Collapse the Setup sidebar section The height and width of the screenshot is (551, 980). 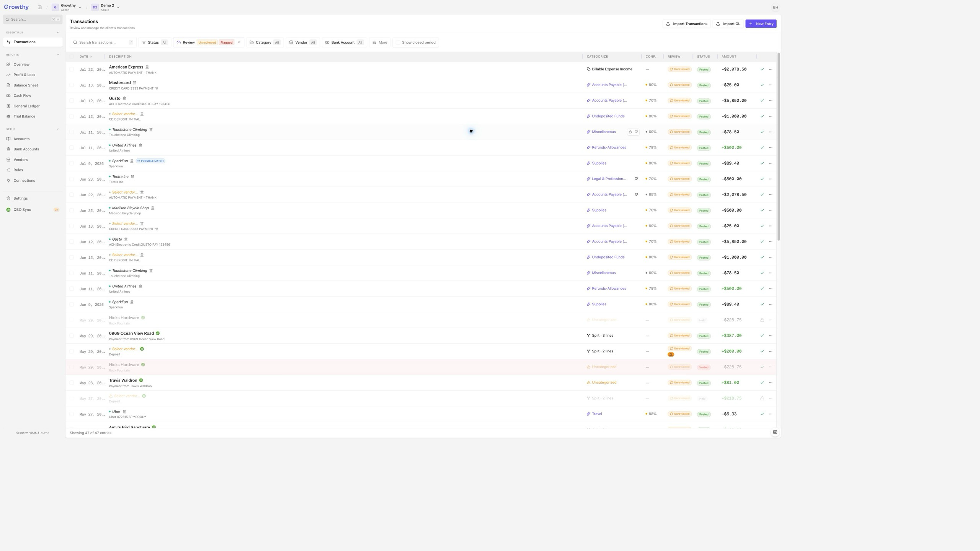coord(57,129)
